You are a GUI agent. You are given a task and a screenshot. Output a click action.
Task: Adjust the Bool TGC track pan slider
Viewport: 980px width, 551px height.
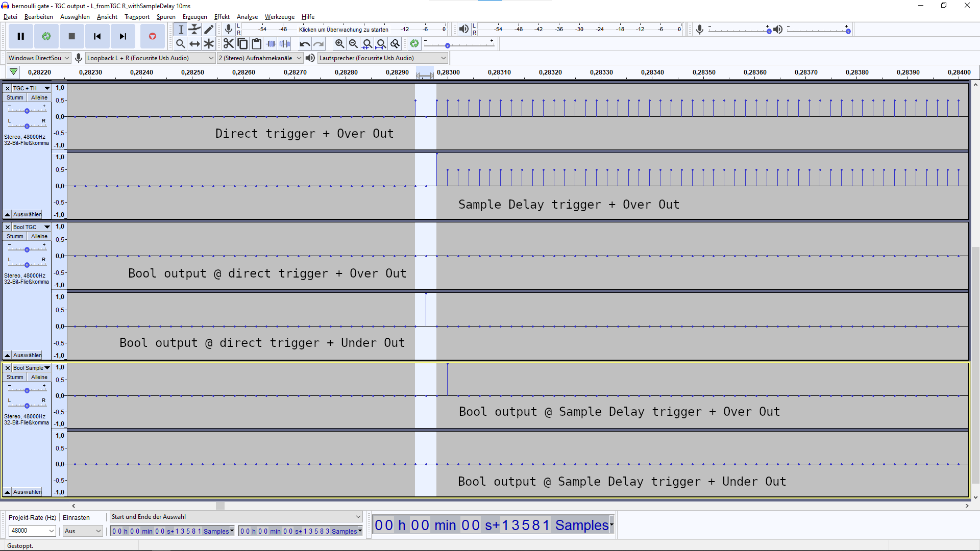pyautogui.click(x=27, y=264)
